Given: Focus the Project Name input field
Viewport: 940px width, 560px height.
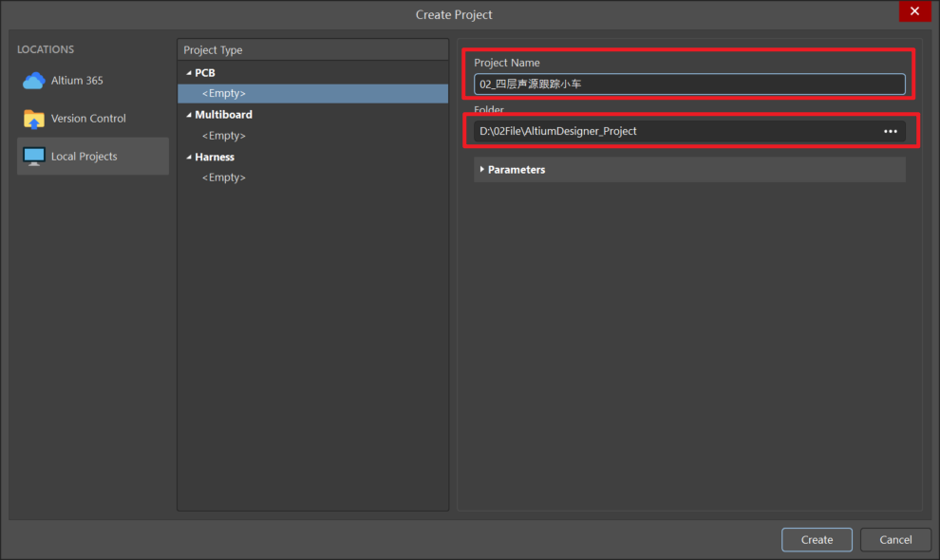Looking at the screenshot, I should coord(689,84).
